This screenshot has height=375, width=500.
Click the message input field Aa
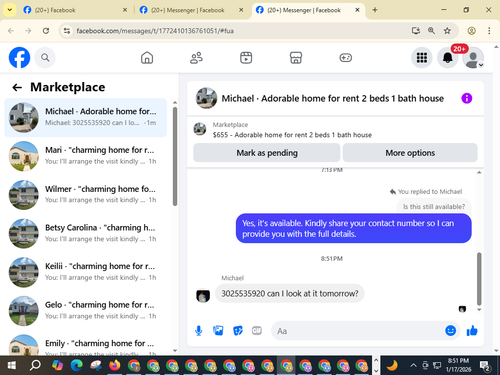[x=357, y=331]
